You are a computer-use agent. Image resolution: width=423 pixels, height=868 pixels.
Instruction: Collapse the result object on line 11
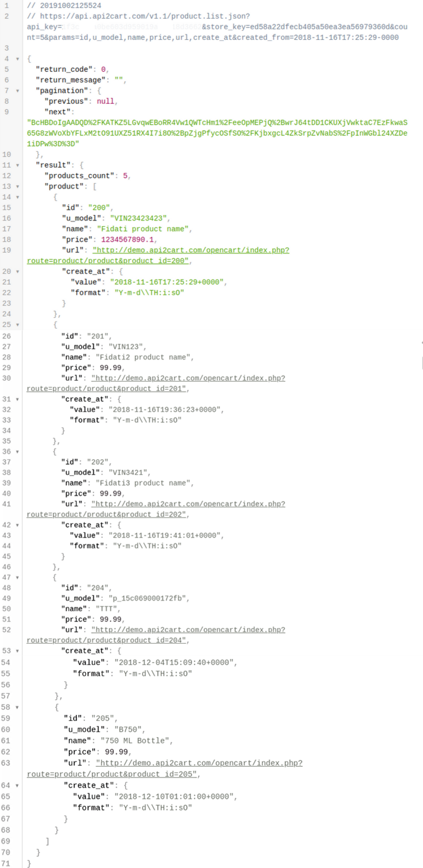pyautogui.click(x=18, y=166)
